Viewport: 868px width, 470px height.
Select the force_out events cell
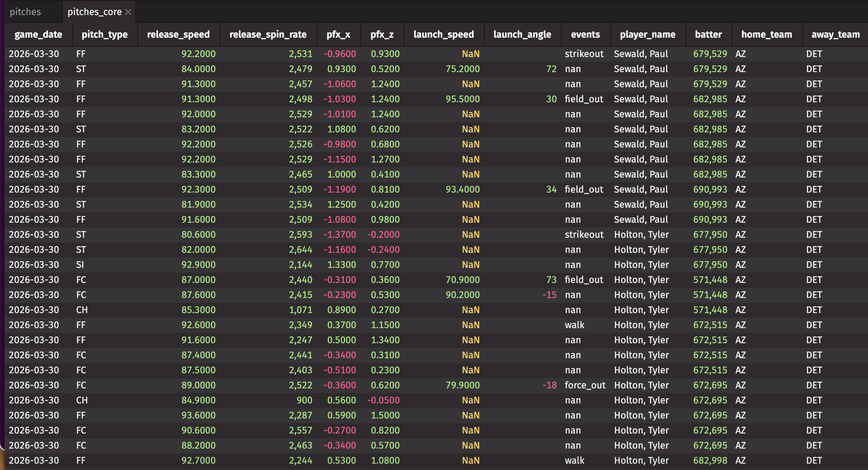(585, 385)
